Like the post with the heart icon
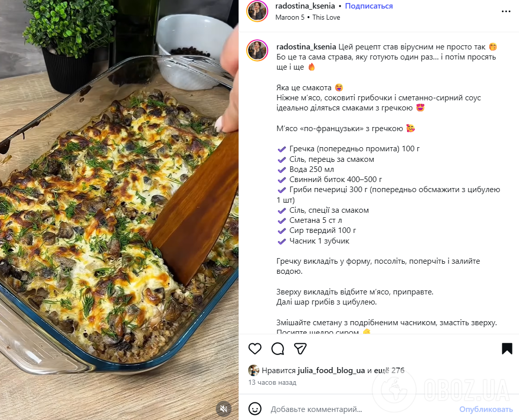 pos(255,348)
